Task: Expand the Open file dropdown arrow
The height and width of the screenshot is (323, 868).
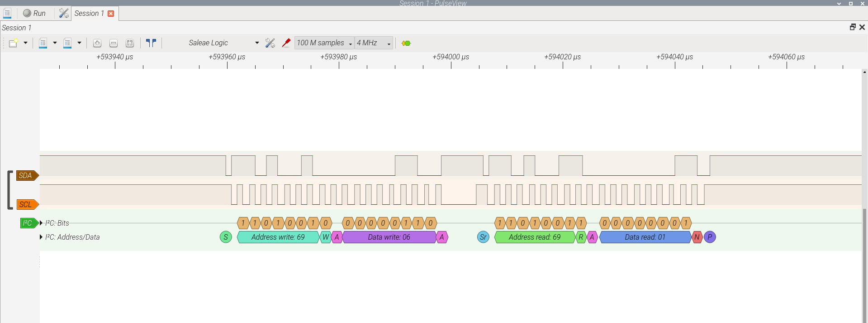Action: pyautogui.click(x=55, y=43)
